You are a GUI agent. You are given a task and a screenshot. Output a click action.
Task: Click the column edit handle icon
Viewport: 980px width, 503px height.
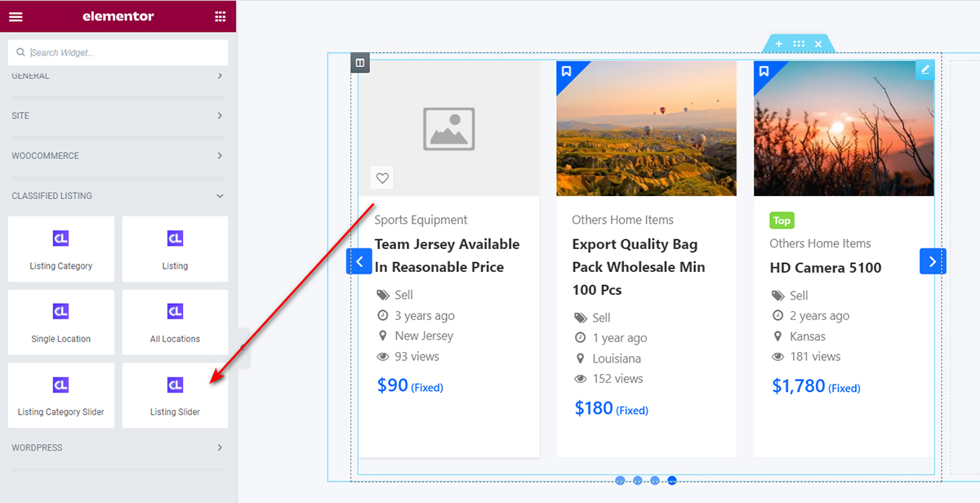pyautogui.click(x=361, y=63)
